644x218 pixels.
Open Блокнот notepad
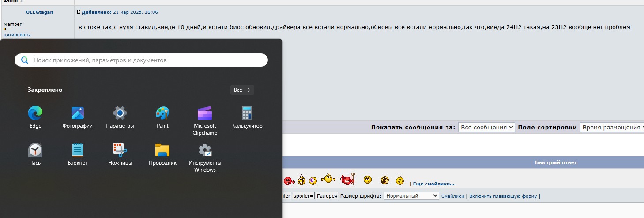point(78,154)
